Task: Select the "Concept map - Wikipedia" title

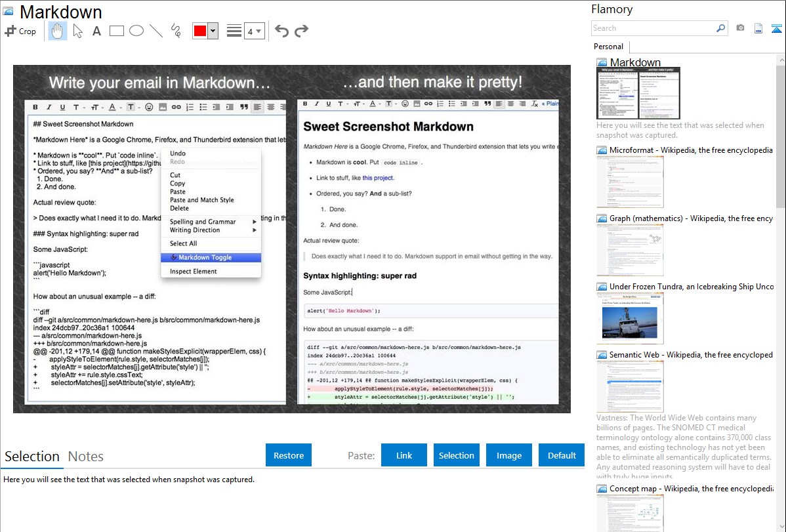Action: (x=691, y=489)
